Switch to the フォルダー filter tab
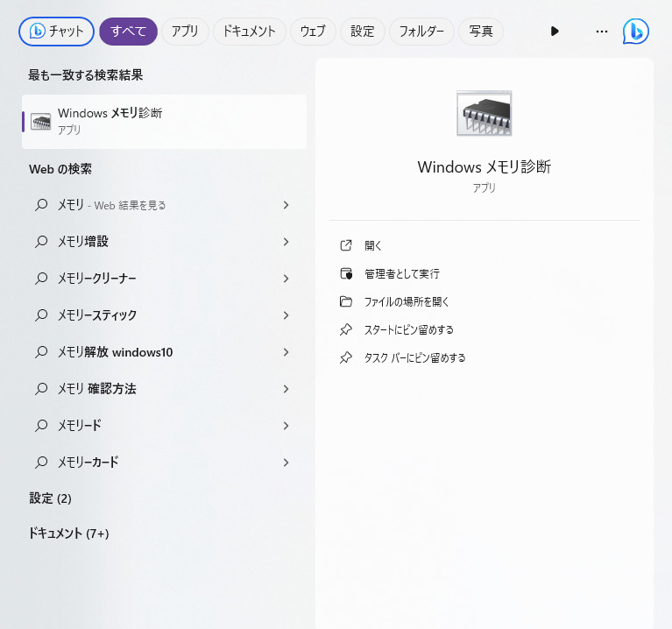This screenshot has width=672, height=629. pos(421,32)
